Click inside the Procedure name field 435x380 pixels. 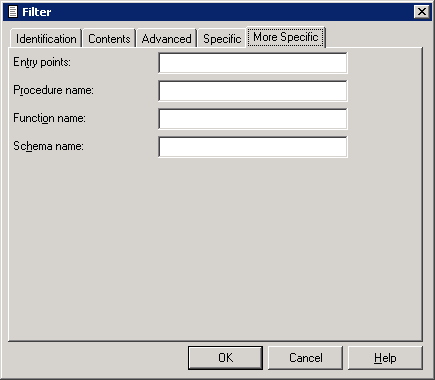(x=253, y=91)
